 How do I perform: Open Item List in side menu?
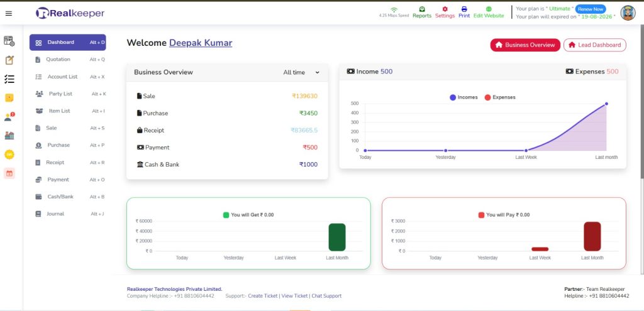tap(68, 111)
